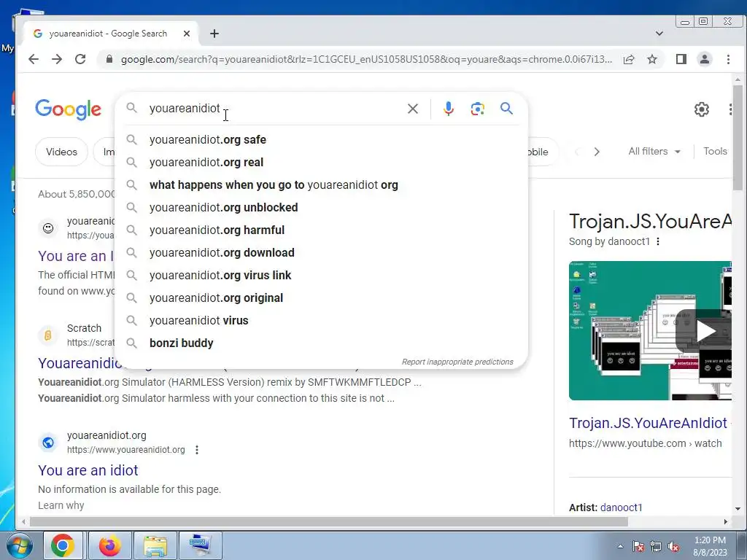This screenshot has height=560, width=747.
Task: Play the Trojan.JS.YouAreAnIdiot video thumbnail
Action: click(650, 330)
